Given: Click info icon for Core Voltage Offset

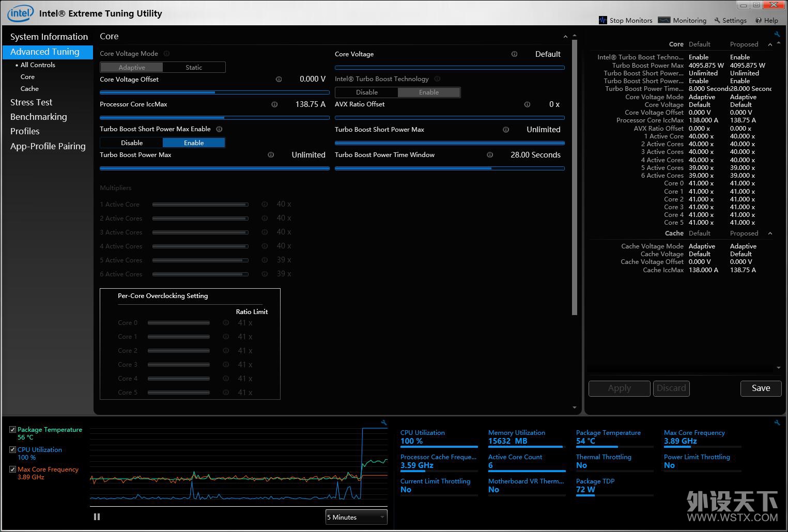Looking at the screenshot, I should [279, 79].
